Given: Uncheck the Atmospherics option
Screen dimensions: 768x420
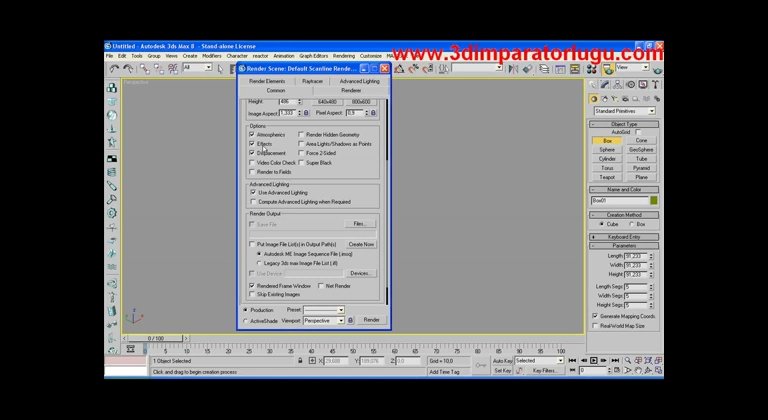Looking at the screenshot, I should coord(252,134).
